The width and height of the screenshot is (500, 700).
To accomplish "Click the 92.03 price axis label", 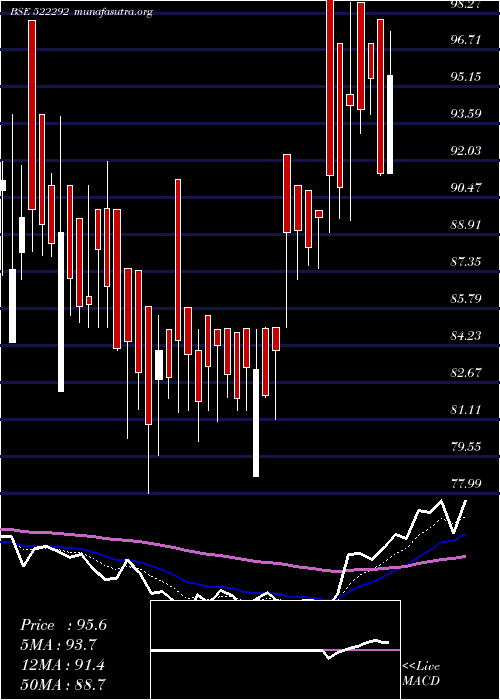I will click(466, 151).
